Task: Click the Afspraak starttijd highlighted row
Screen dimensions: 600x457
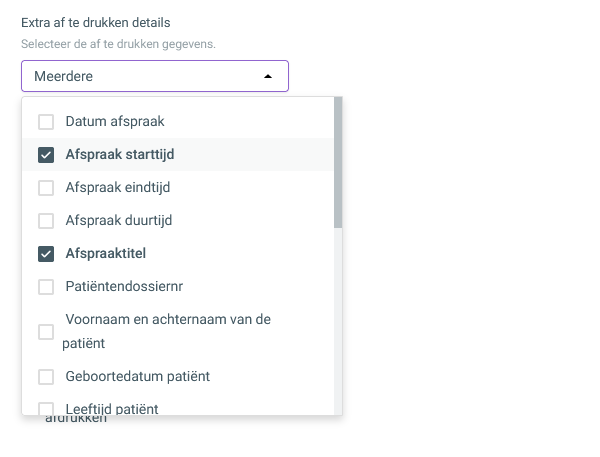Action: pyautogui.click(x=178, y=155)
